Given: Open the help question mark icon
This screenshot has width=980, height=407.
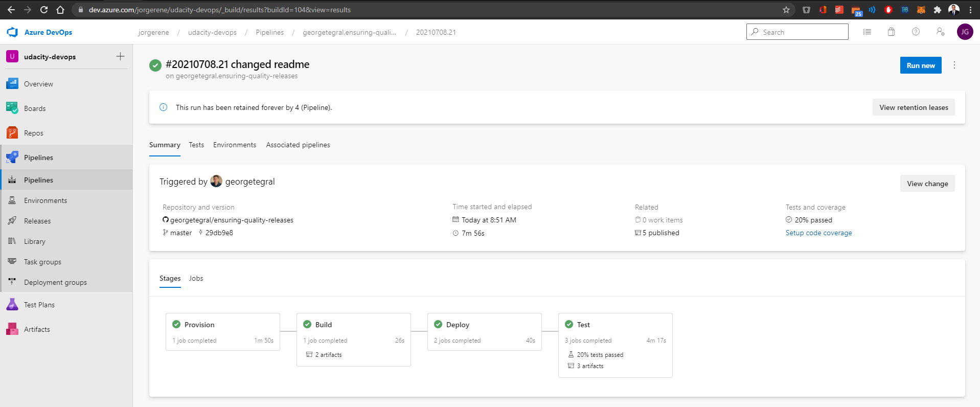Looking at the screenshot, I should click(916, 32).
